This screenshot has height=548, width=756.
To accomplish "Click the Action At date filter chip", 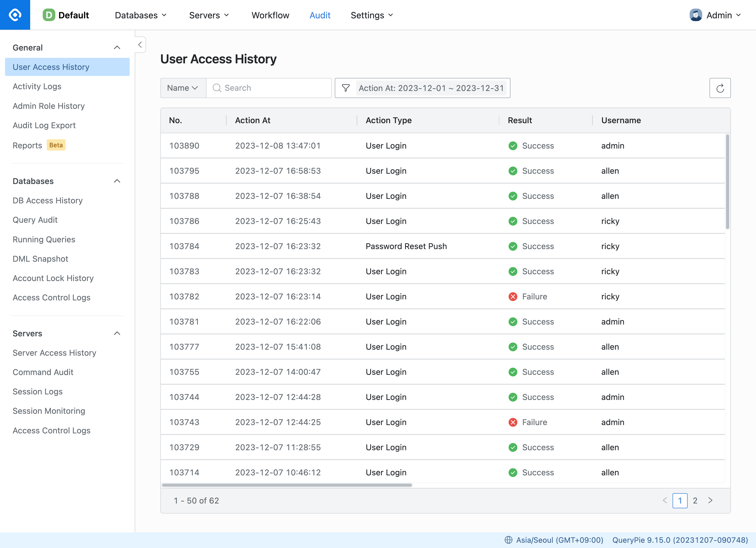I will [431, 88].
